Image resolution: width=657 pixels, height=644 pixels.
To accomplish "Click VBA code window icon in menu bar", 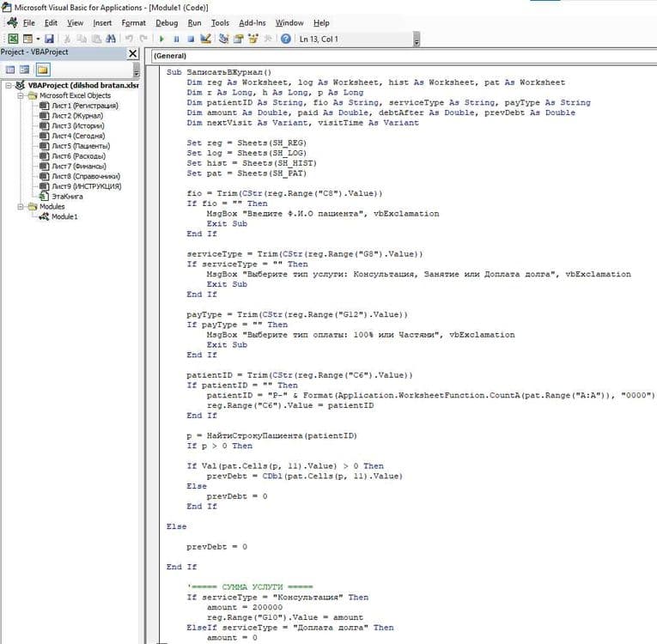I will [x=12, y=22].
